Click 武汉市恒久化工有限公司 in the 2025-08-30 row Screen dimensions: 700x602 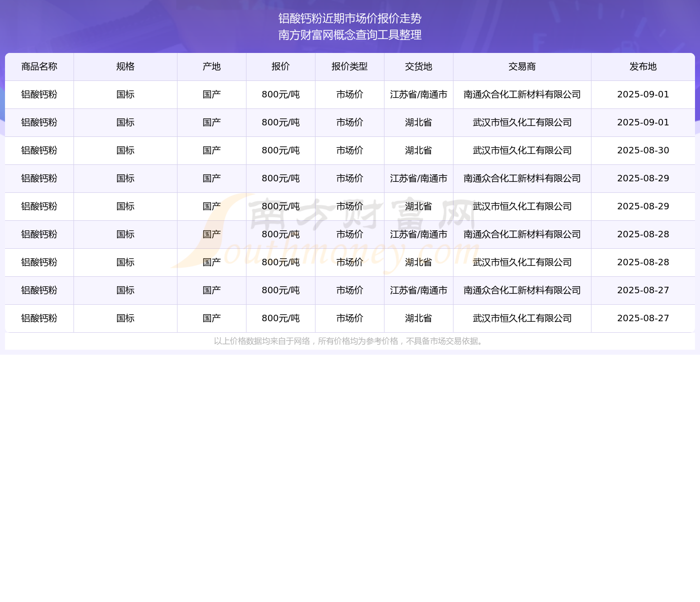(522, 150)
